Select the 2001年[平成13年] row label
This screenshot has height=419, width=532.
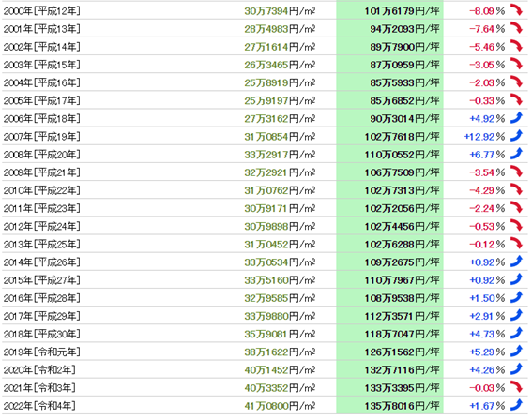(41, 29)
